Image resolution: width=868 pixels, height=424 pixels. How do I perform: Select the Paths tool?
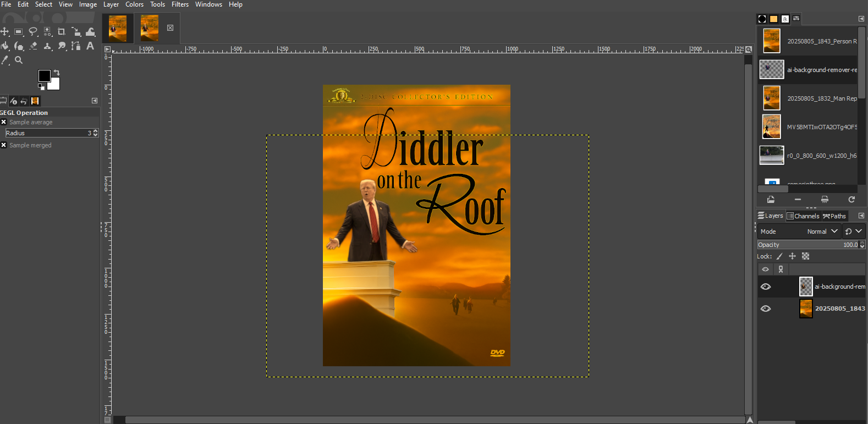pyautogui.click(x=76, y=46)
